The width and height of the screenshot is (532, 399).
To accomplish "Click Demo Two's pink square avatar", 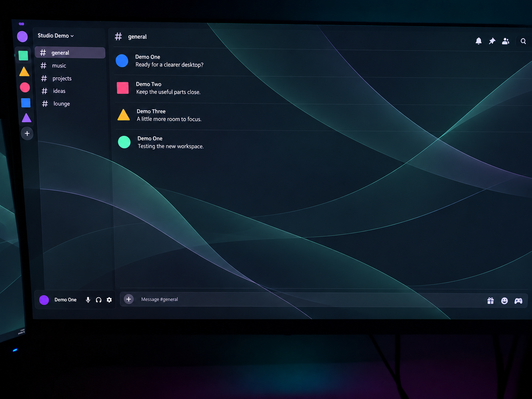I will coord(123,88).
